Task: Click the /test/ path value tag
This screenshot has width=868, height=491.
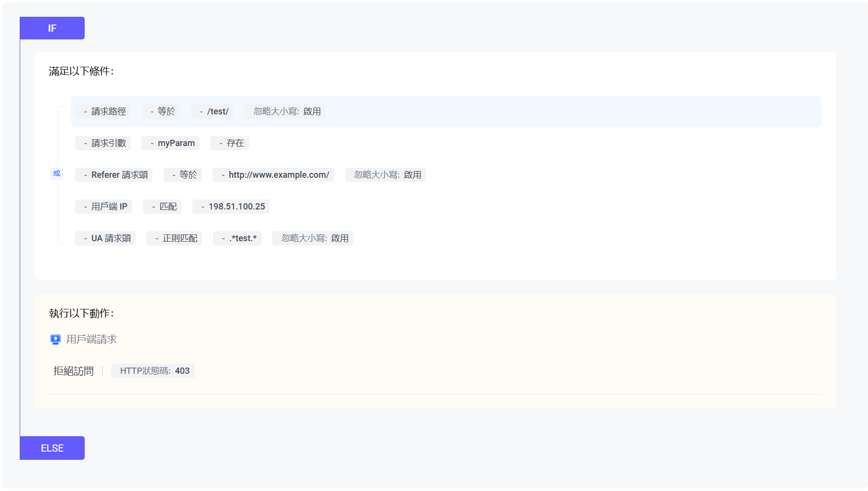Action: click(x=213, y=111)
